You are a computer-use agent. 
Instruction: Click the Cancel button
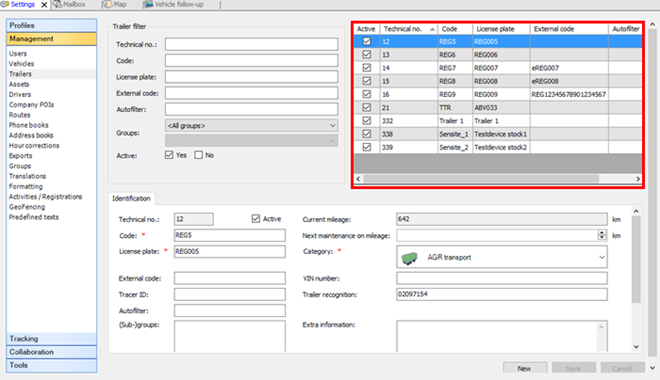tap(623, 368)
